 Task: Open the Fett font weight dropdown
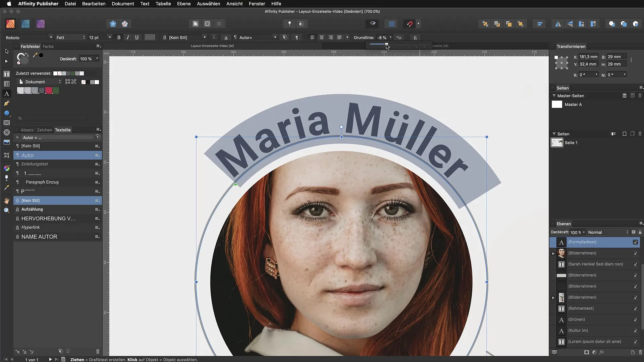point(71,38)
